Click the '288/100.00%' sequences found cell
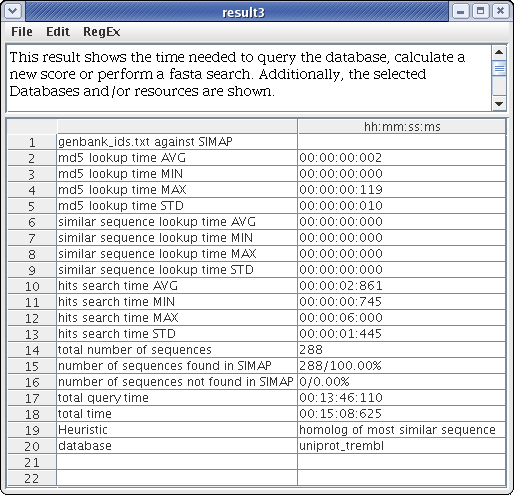Image resolution: width=514 pixels, height=495 pixels. coord(402,366)
